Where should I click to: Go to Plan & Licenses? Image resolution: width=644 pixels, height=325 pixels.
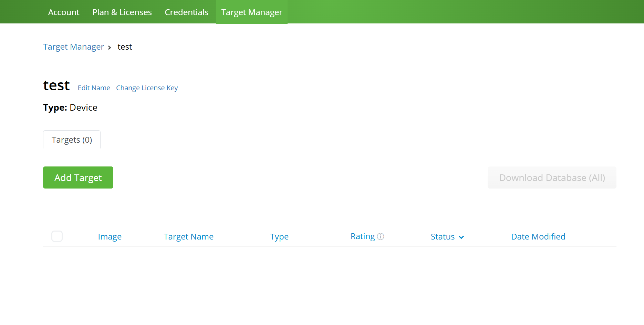click(122, 12)
